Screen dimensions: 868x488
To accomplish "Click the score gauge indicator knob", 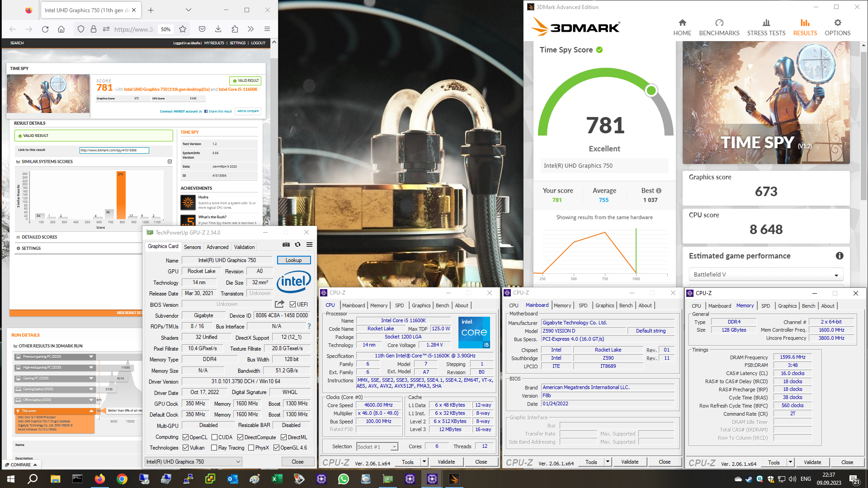I will (651, 90).
